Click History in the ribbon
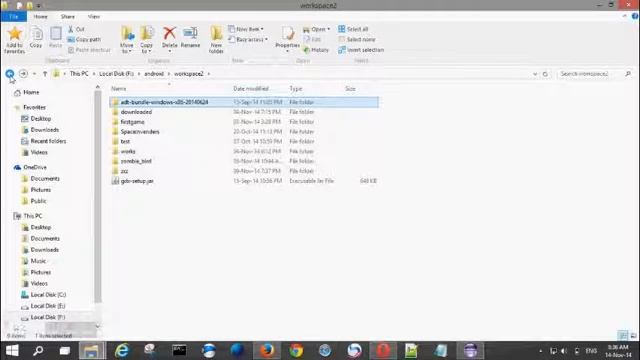The height and width of the screenshot is (360, 640). tap(316, 50)
